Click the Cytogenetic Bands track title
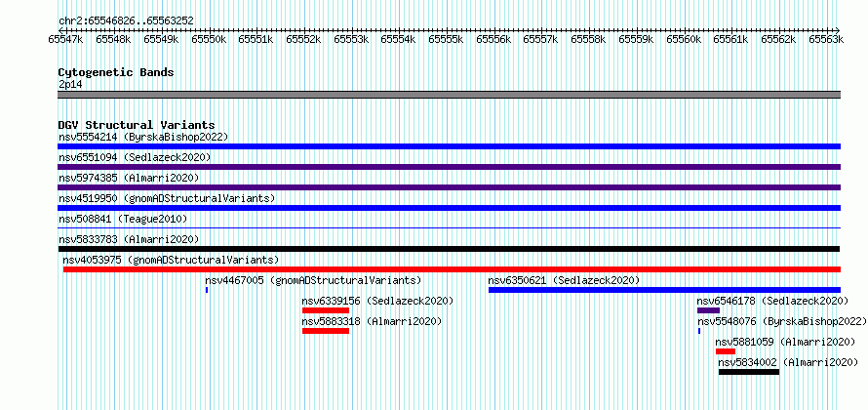868x410 pixels. pos(116,72)
